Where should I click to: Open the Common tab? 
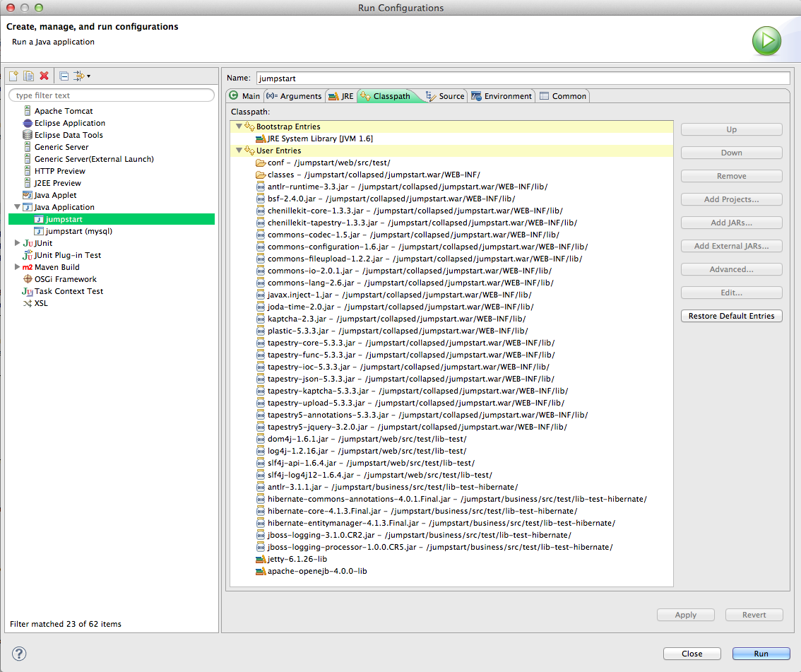[563, 95]
